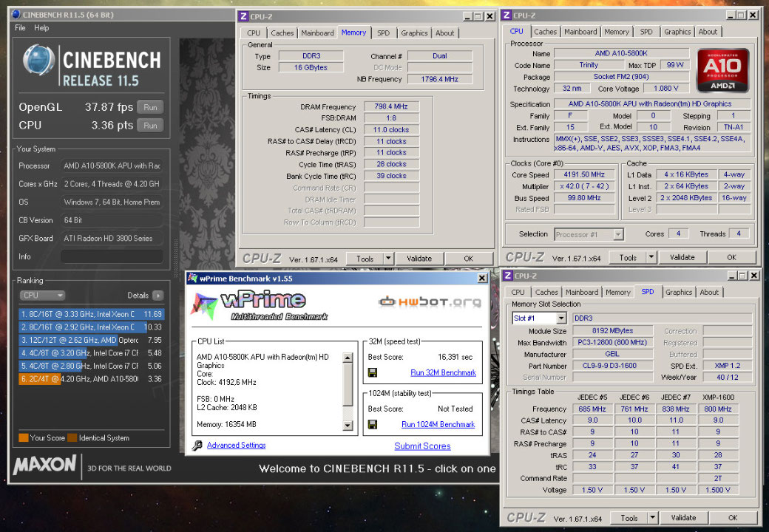Viewport: 769px width, 532px height.
Task: Click the wPrime title bar icon
Action: coord(193,279)
